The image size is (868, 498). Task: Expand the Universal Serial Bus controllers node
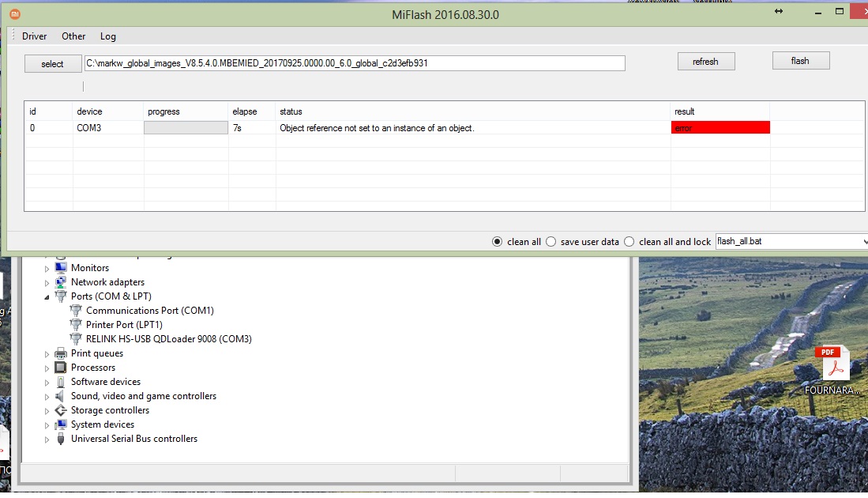click(47, 439)
